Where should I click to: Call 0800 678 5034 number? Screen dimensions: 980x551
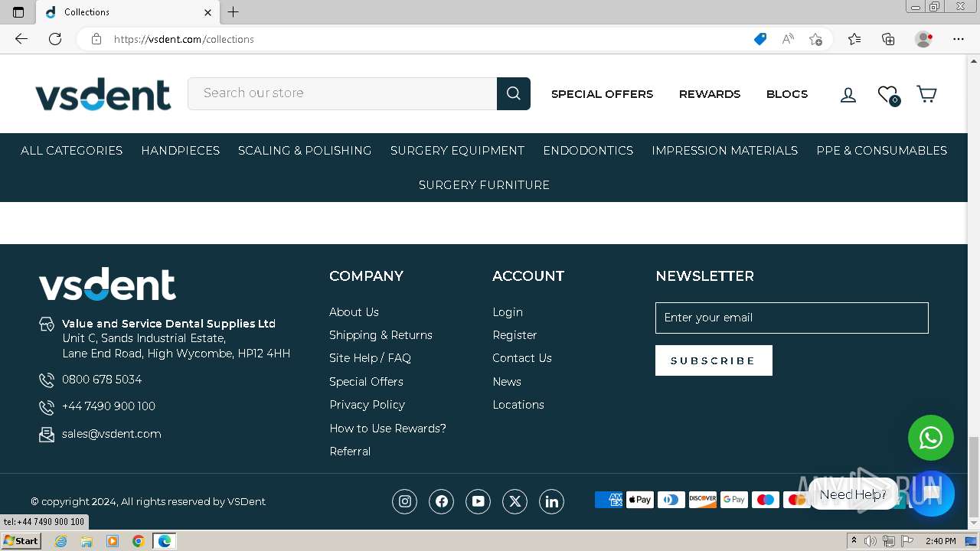[x=102, y=380]
